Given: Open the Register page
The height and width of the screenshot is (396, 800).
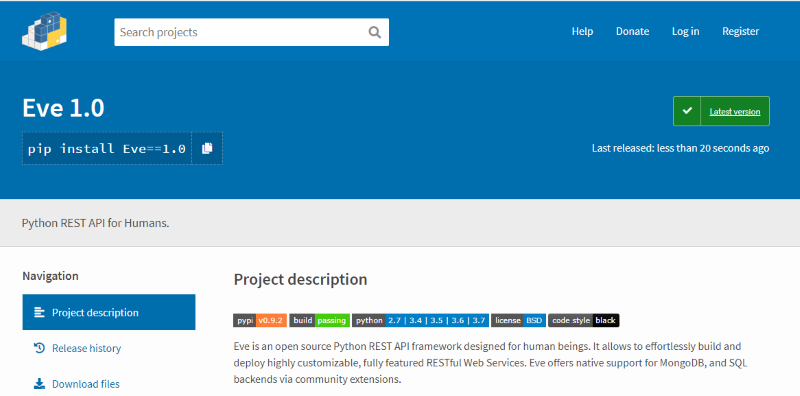Looking at the screenshot, I should click(x=740, y=31).
